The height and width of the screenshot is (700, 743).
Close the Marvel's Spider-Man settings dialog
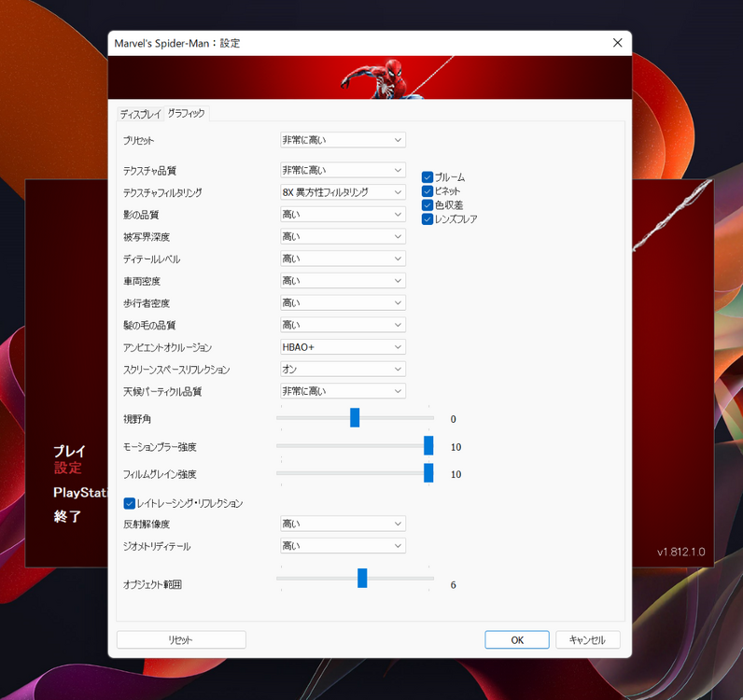tap(617, 43)
